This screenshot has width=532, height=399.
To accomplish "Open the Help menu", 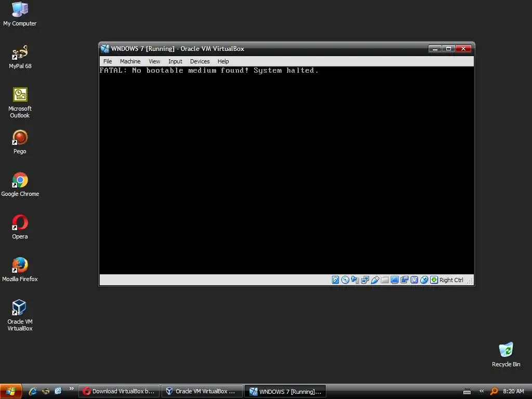I will point(223,61).
